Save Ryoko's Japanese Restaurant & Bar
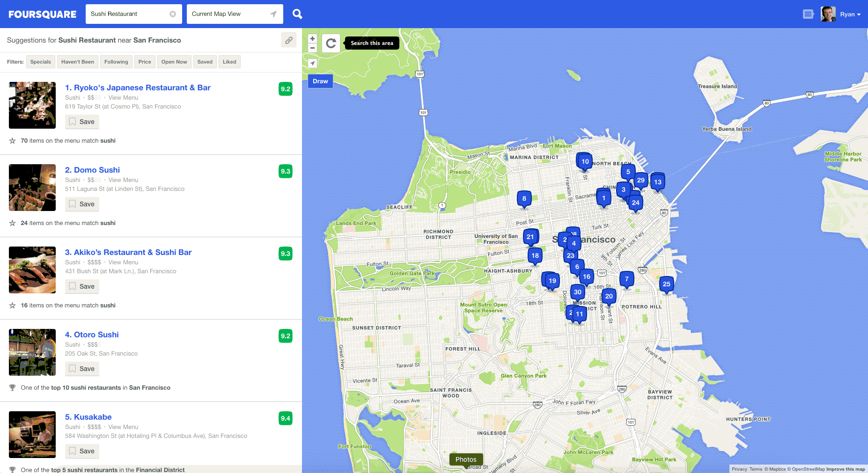 pyautogui.click(x=82, y=122)
